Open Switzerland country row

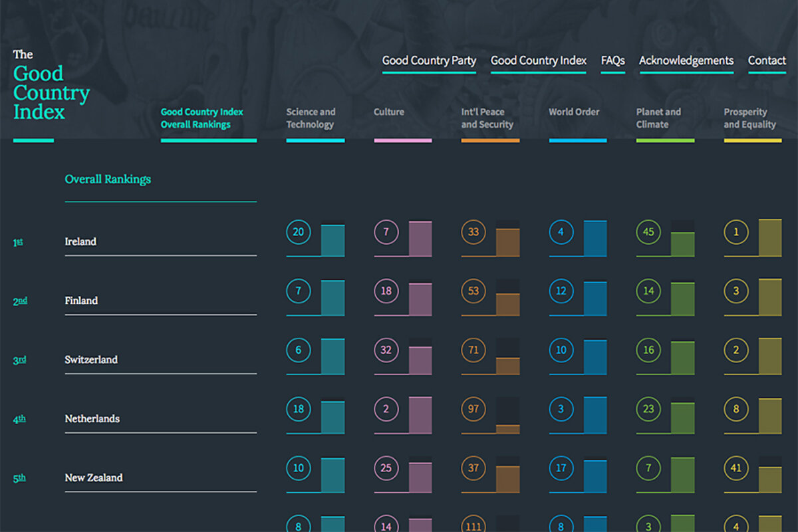pyautogui.click(x=160, y=360)
